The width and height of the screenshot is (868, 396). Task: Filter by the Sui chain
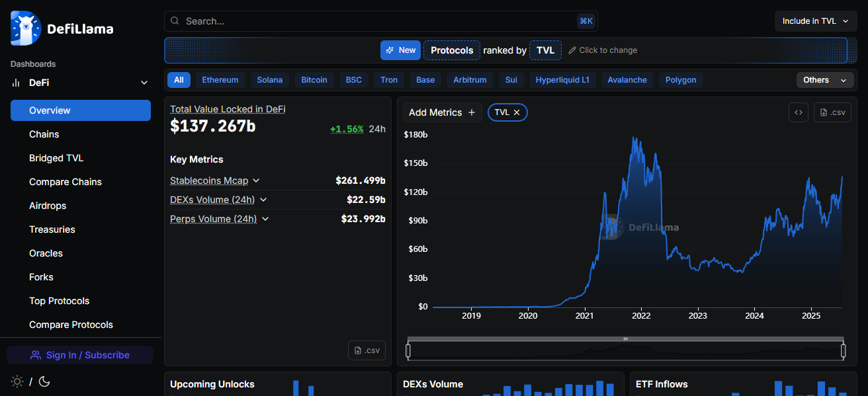511,80
